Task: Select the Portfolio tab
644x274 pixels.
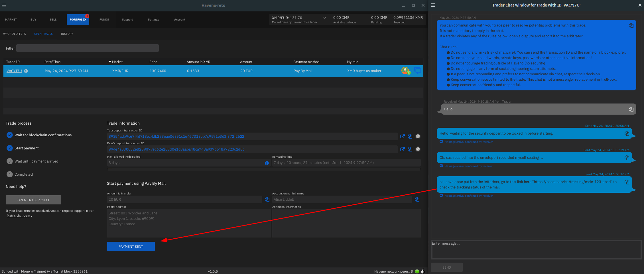Action: point(78,20)
